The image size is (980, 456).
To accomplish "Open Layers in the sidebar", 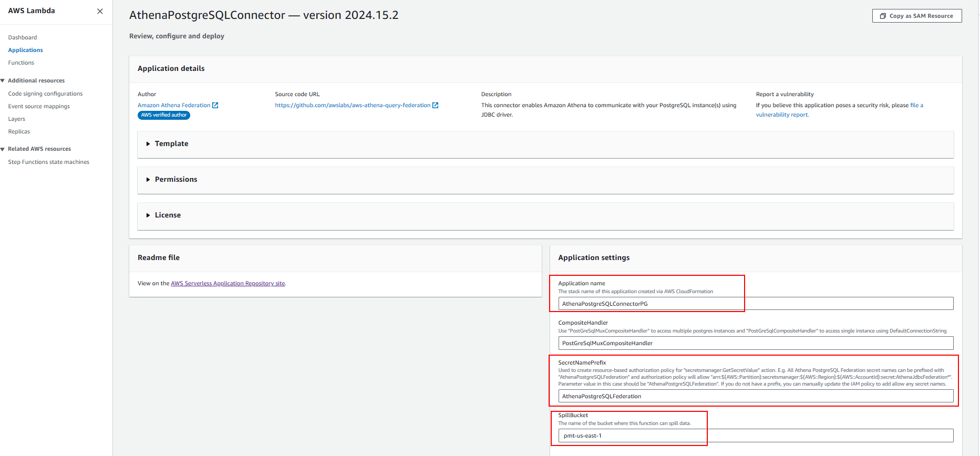I will 17,119.
